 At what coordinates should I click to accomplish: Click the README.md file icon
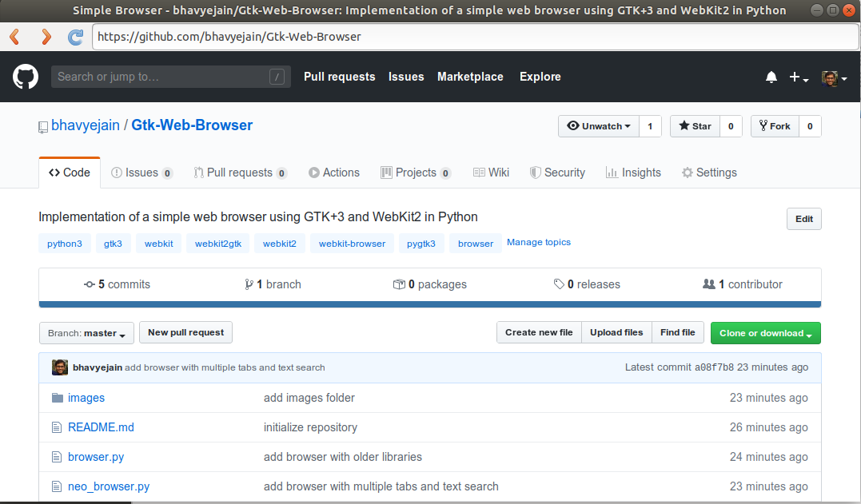57,427
